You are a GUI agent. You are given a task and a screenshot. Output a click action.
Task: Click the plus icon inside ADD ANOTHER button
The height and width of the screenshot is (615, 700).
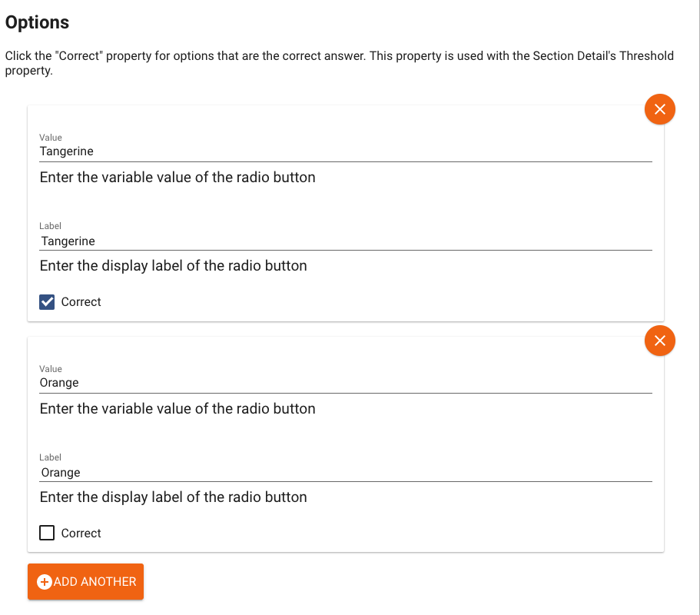[46, 582]
